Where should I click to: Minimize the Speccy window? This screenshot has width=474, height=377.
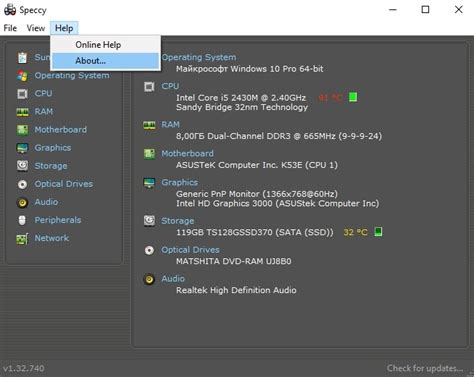393,10
